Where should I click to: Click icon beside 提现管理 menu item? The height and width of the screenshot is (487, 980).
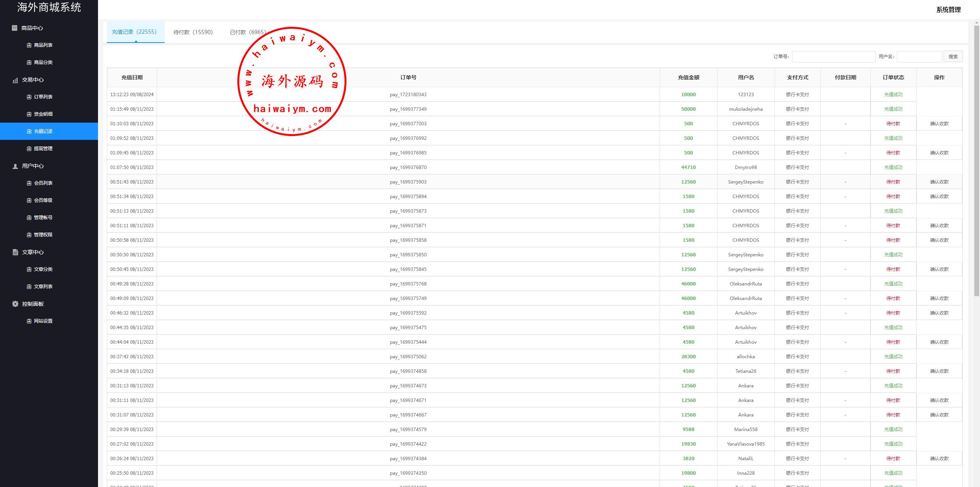(x=29, y=149)
